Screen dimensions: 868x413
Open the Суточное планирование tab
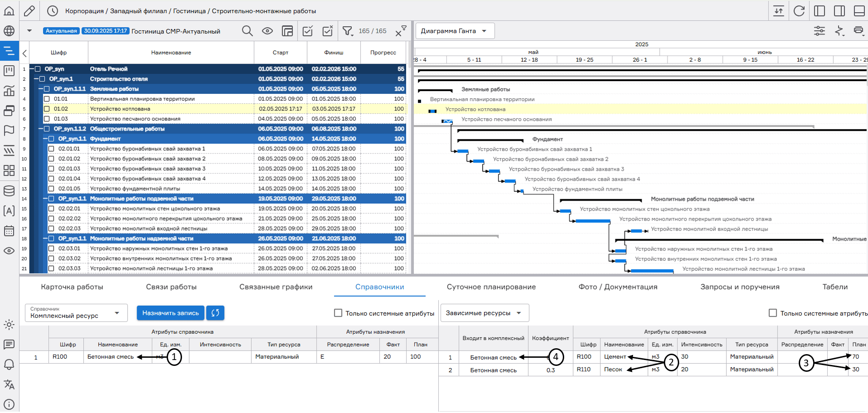(x=491, y=287)
